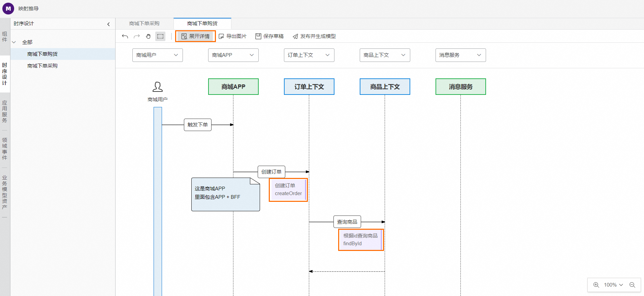The image size is (644, 296).
Task: Open the 100% zoom level dropdown
Action: (x=613, y=285)
